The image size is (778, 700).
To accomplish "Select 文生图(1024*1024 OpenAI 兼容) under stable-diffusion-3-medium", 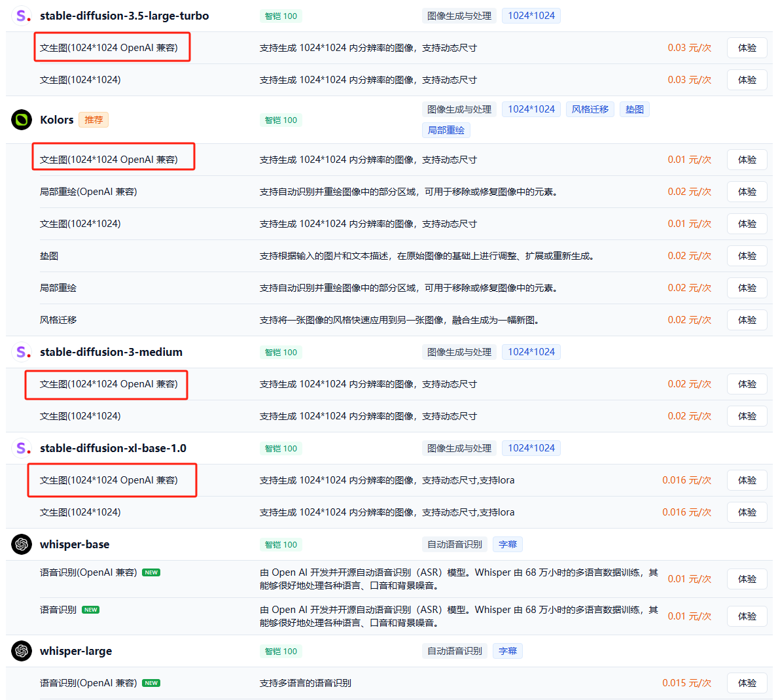I will (x=109, y=384).
